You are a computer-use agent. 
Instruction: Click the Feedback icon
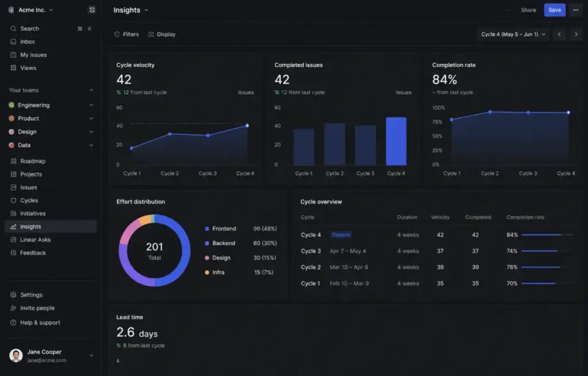[x=13, y=253]
